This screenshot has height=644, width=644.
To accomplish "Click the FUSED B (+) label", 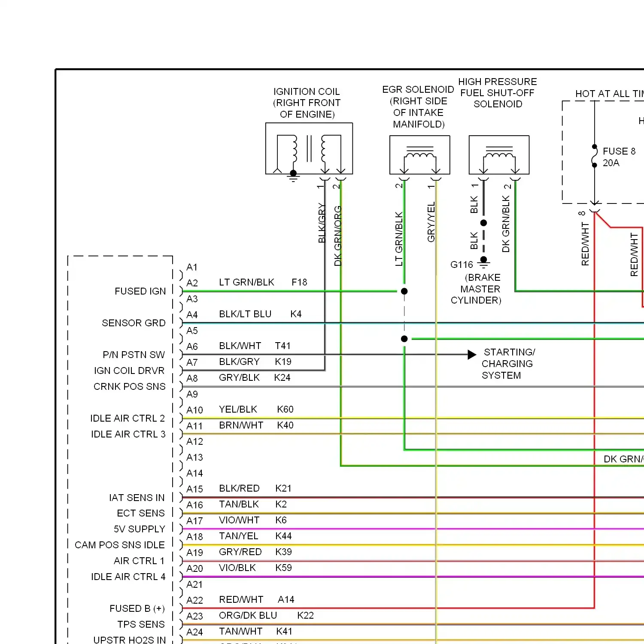I will (x=137, y=608).
